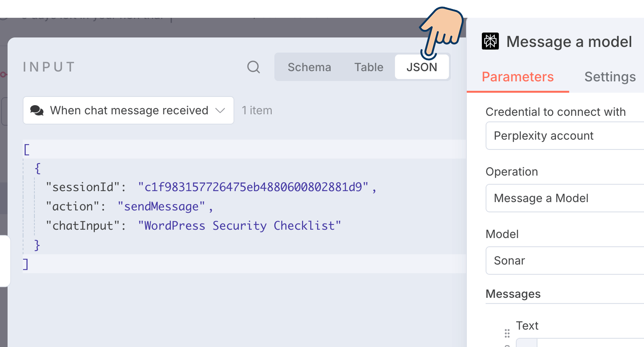Select the JSON view option
Viewport: 644px width, 347px height.
click(x=421, y=67)
